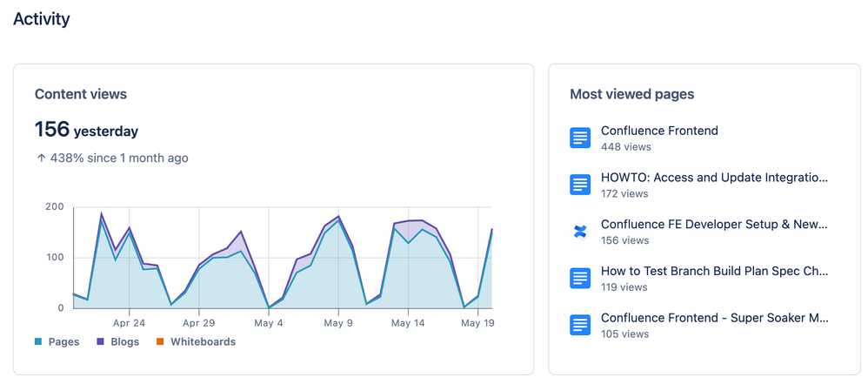The height and width of the screenshot is (384, 868).
Task: Click the 172 views count
Action: click(x=624, y=194)
